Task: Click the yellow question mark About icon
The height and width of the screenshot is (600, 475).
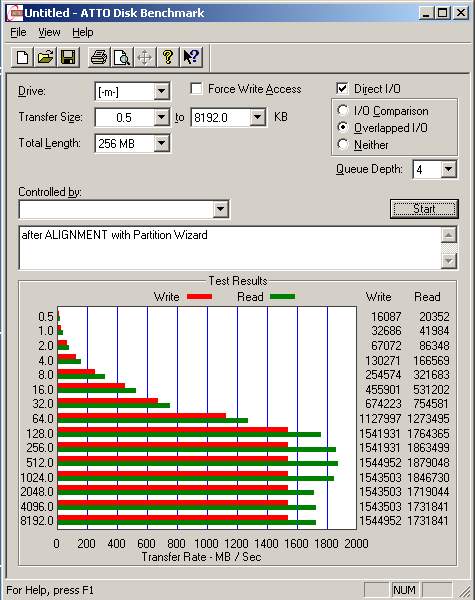Action: pos(168,57)
